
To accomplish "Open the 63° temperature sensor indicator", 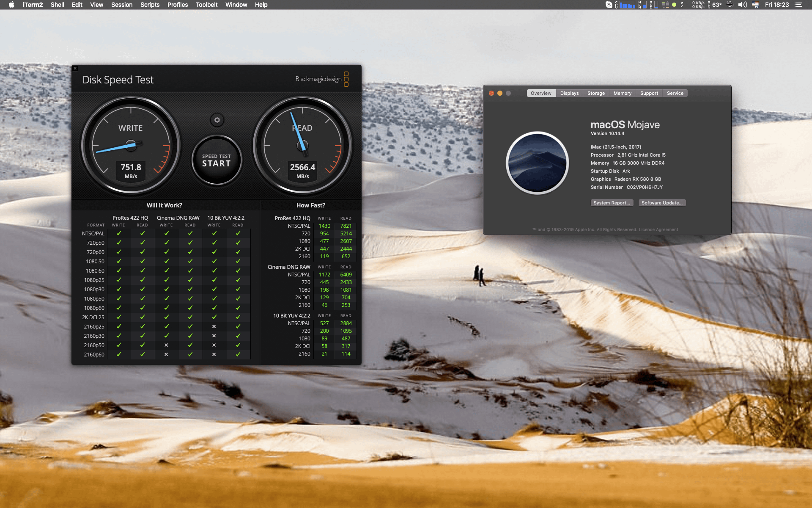I will tap(715, 5).
